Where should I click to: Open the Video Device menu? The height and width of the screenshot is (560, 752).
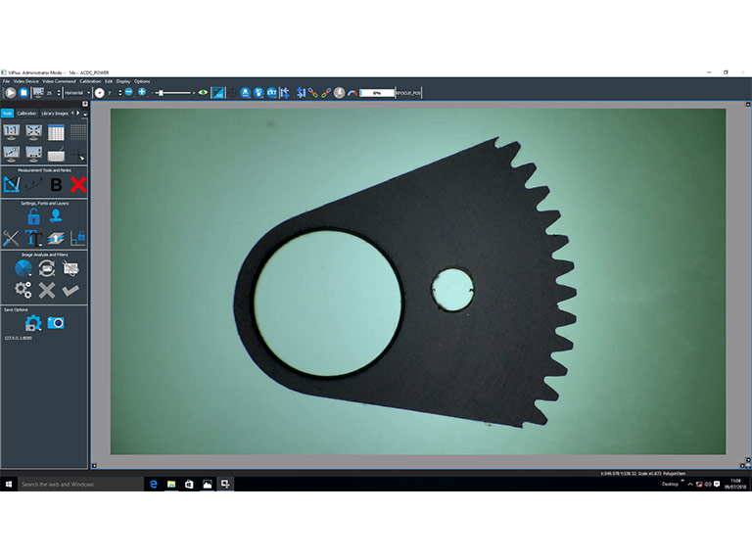(25, 80)
